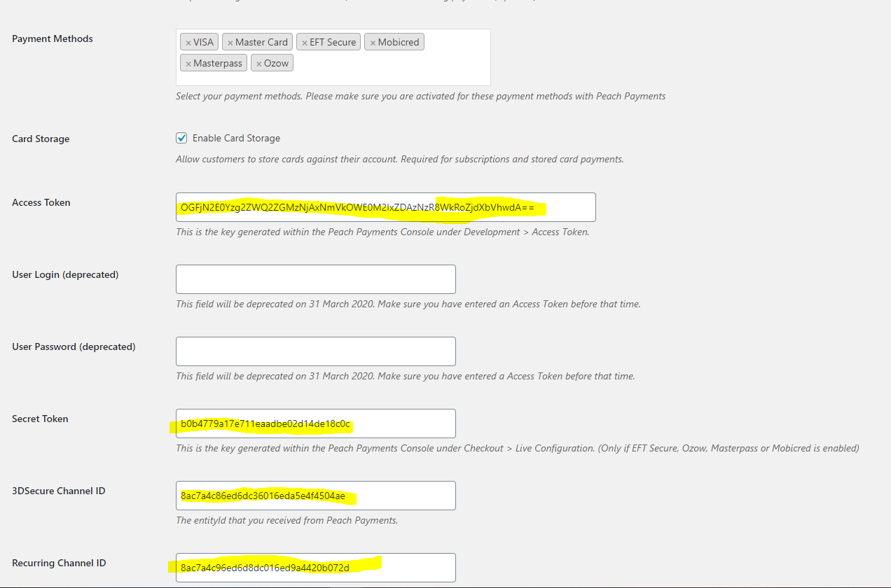Click the Access Token label
The height and width of the screenshot is (588, 891).
coord(41,202)
